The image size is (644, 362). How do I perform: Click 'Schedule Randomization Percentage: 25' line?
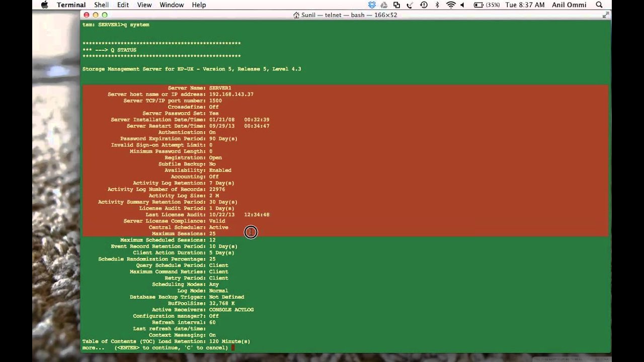pyautogui.click(x=156, y=259)
